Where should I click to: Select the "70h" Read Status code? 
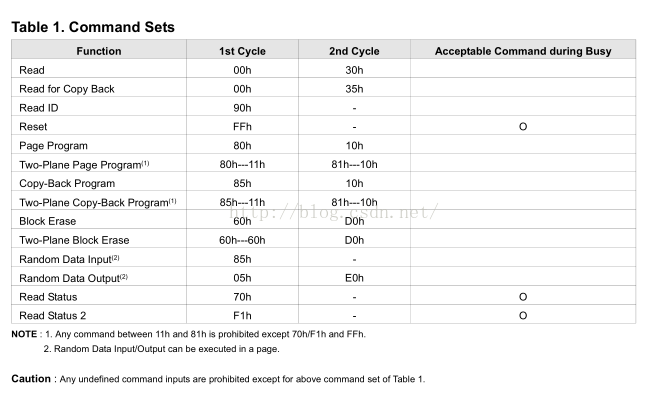[242, 297]
